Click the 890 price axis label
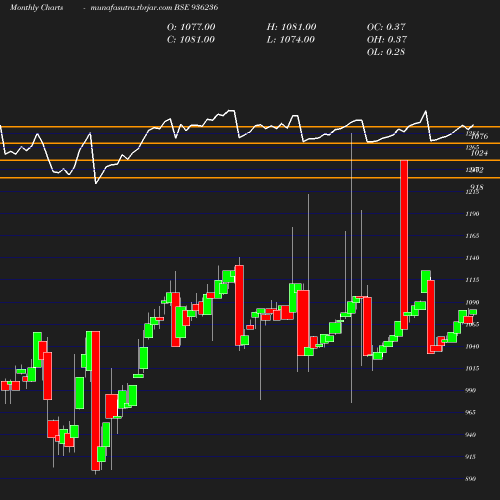The height and width of the screenshot is (500, 500). [x=470, y=479]
